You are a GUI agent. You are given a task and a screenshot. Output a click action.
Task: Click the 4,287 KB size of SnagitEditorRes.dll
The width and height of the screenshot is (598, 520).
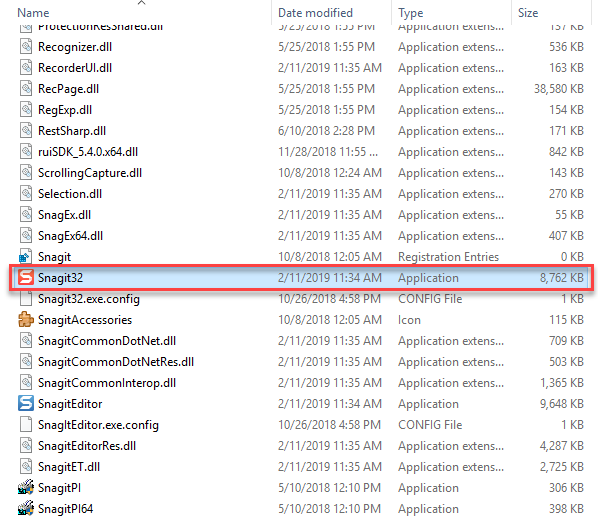562,446
